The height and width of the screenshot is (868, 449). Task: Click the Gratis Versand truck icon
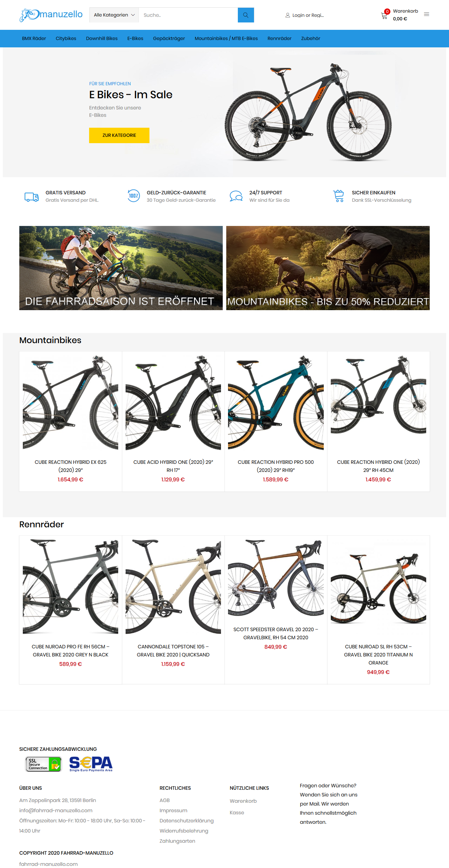click(x=32, y=197)
